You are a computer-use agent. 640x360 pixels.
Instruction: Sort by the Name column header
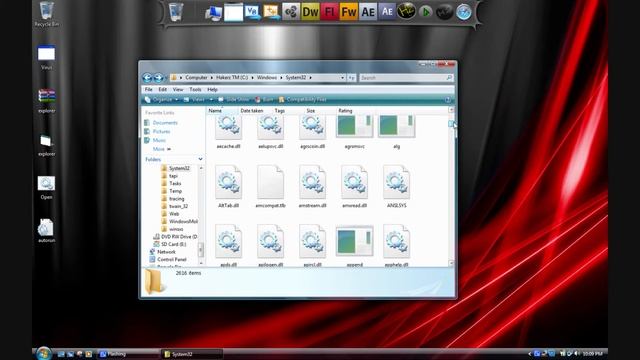tap(222, 111)
